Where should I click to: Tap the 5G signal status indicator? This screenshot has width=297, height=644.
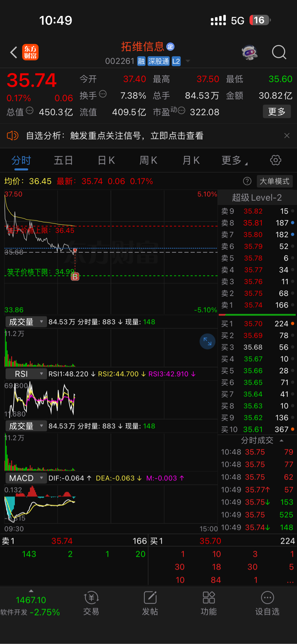click(237, 20)
